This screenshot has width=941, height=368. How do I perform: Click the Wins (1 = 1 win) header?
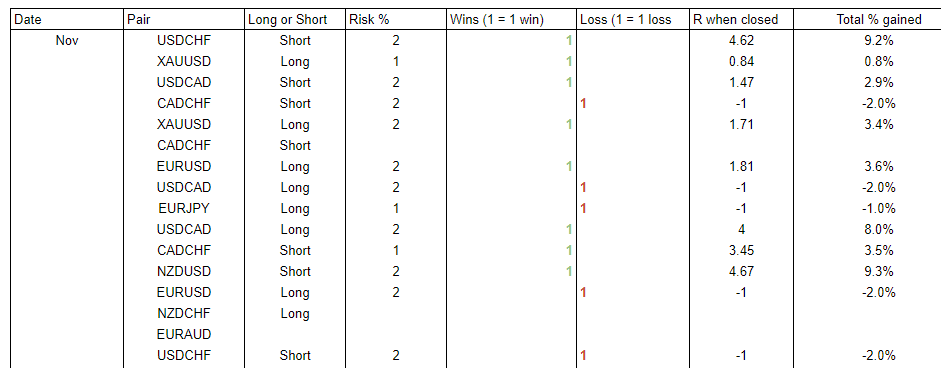click(511, 19)
